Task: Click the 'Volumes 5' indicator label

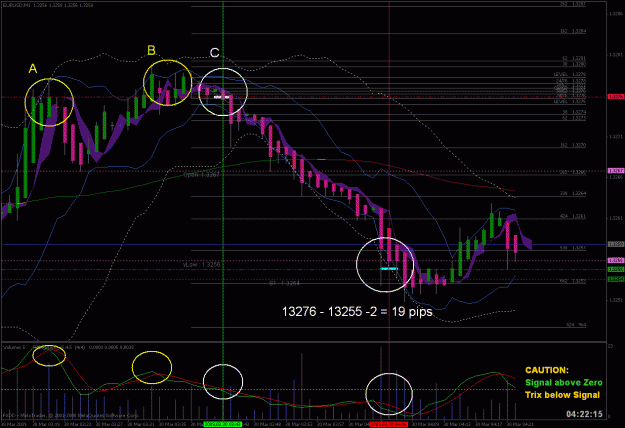Action: point(14,348)
